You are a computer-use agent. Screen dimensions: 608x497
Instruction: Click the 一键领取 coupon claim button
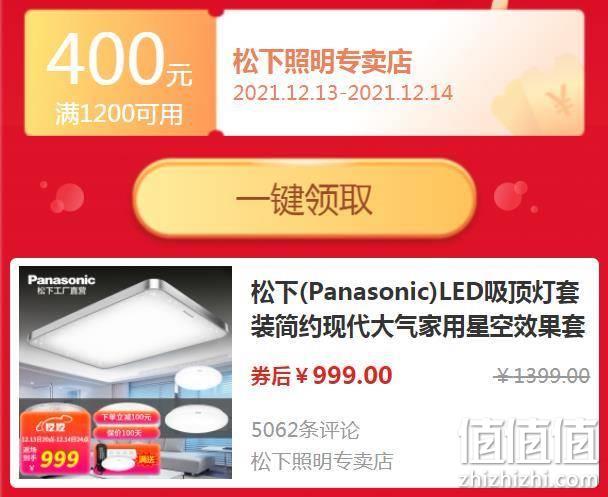coord(304,198)
